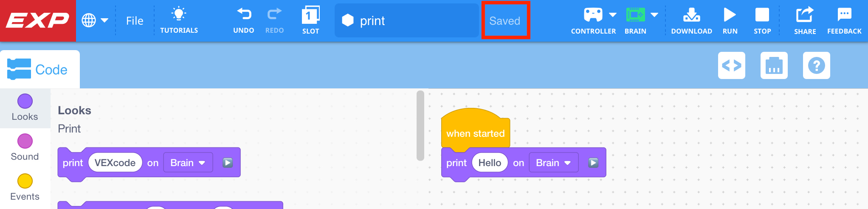Open the Share icon
868x209 pixels.
[x=805, y=15]
